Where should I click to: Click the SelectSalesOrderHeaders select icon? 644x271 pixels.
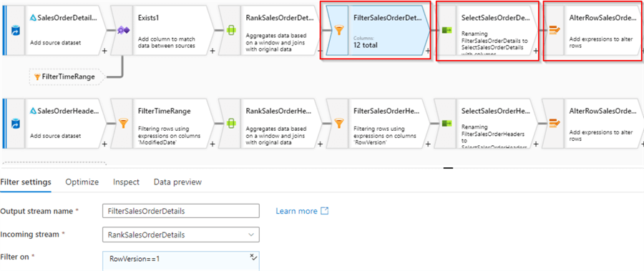pos(447,122)
